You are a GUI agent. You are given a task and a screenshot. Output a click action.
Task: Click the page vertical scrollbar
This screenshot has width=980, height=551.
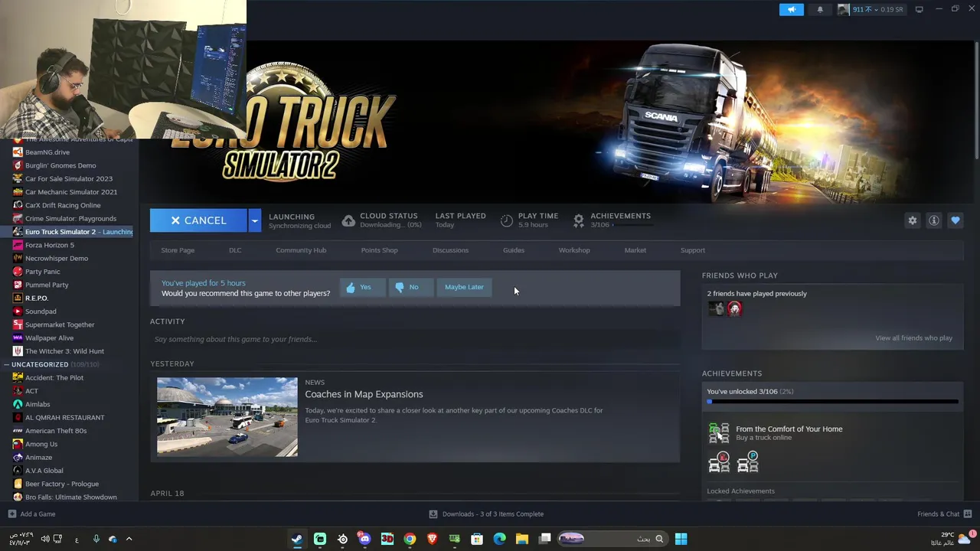[976, 99]
